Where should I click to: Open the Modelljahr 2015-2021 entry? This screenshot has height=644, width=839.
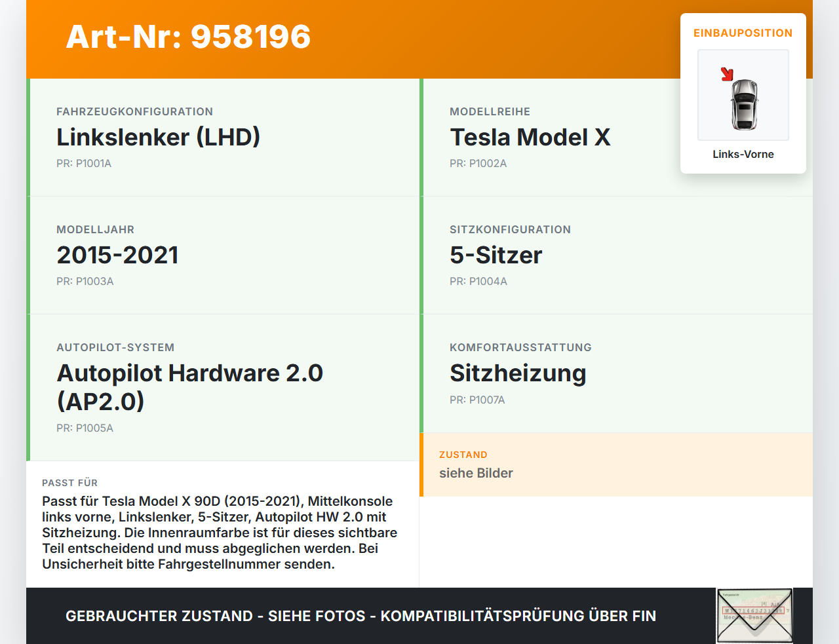click(x=118, y=255)
